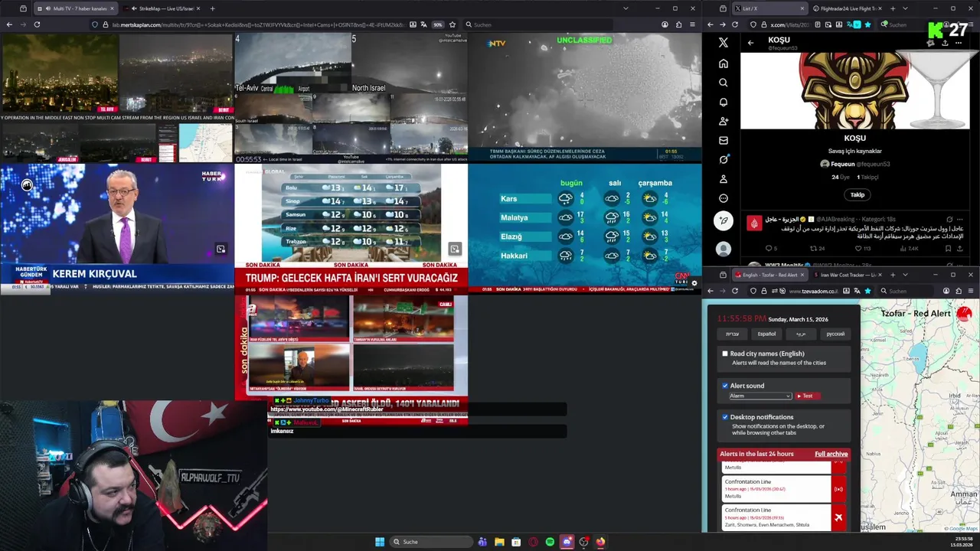Reload the Multi TV browser page
The image size is (980, 551).
[x=37, y=24]
